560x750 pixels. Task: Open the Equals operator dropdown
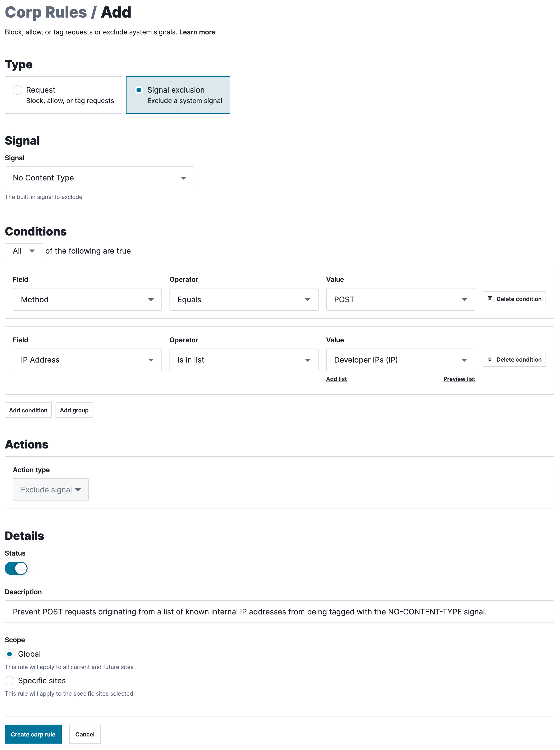point(243,299)
